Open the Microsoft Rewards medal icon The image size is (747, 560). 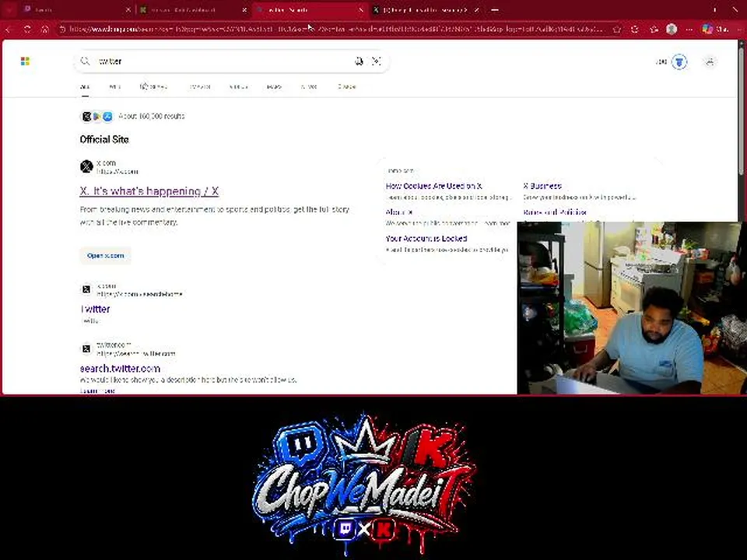(679, 61)
